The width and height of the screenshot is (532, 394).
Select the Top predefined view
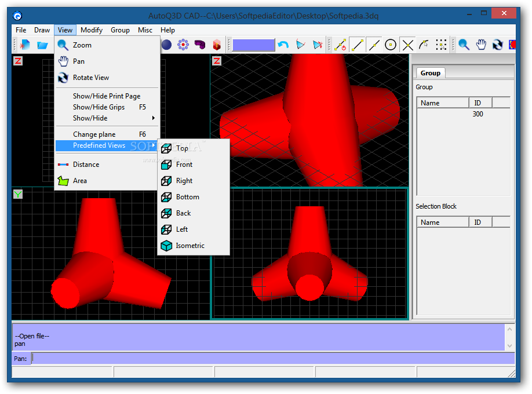click(x=194, y=148)
